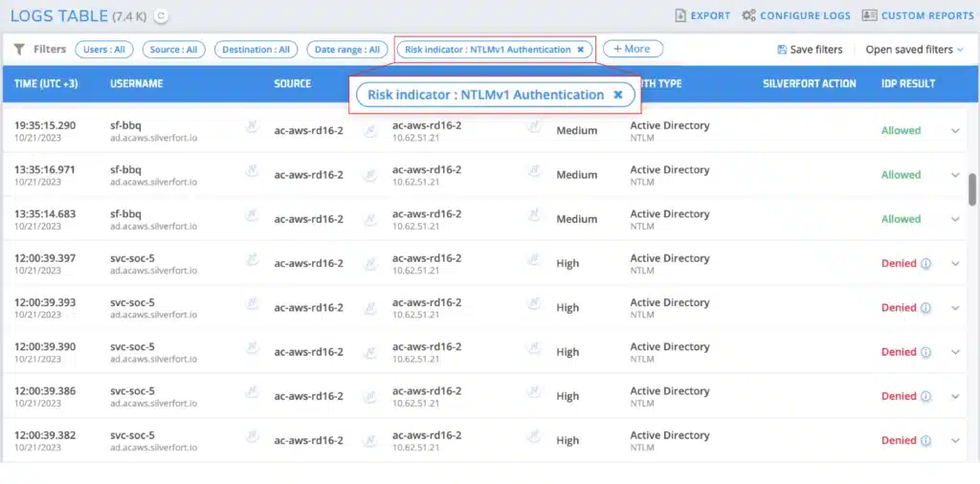This screenshot has width=980, height=484.
Task: Expand the 12:00:39.397 log row chevron
Action: tap(955, 264)
